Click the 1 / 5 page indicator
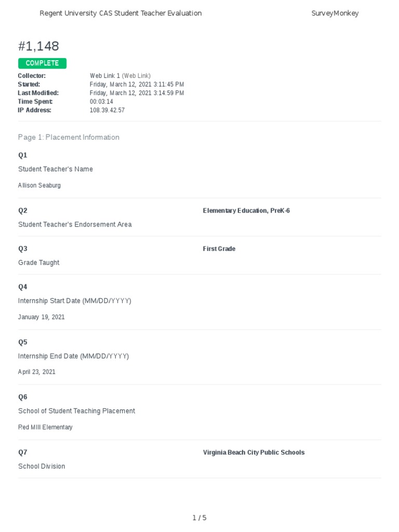399x532 pixels. click(x=199, y=518)
